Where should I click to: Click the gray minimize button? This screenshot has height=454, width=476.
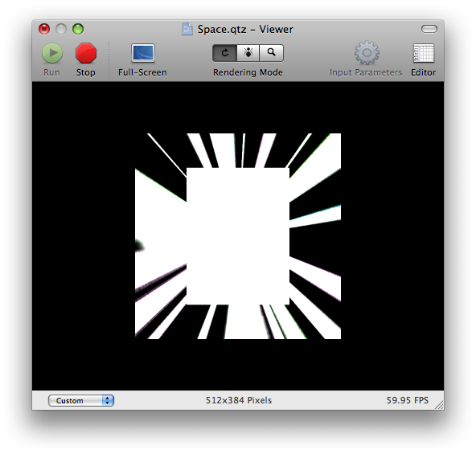click(x=61, y=29)
